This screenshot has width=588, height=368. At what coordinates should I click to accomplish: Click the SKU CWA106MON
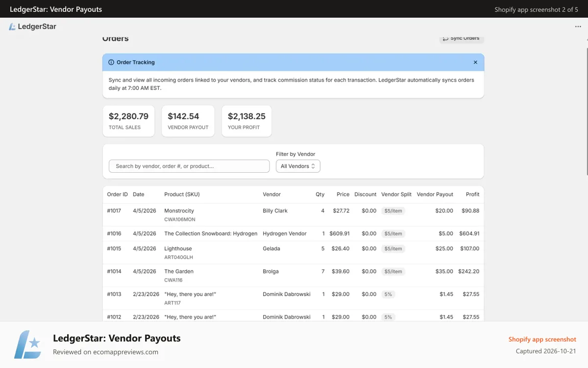[180, 220]
